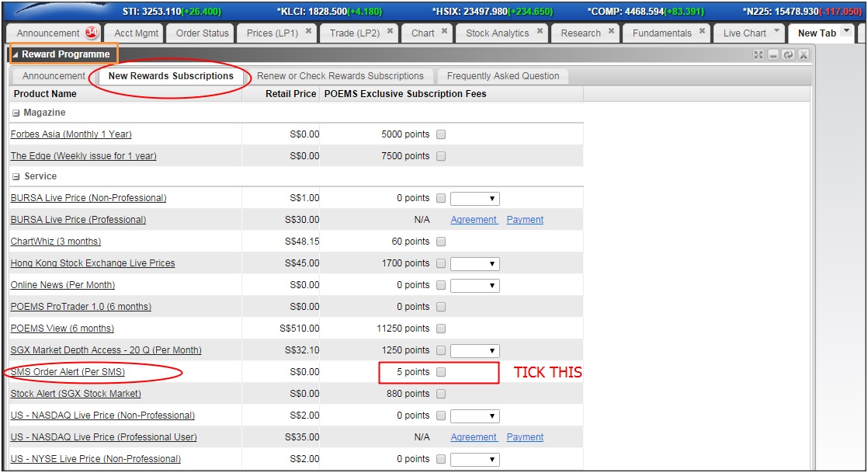Open SGX Market Depth duration dropdown
The width and height of the screenshot is (868, 473).
[x=475, y=350]
